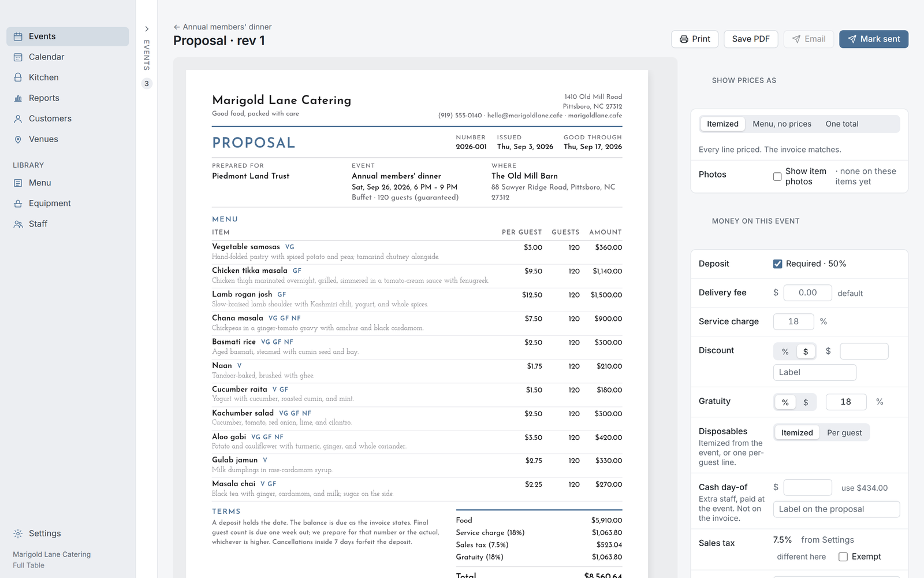The width and height of the screenshot is (924, 578).
Task: Click the Reports chart icon
Action: (18, 98)
